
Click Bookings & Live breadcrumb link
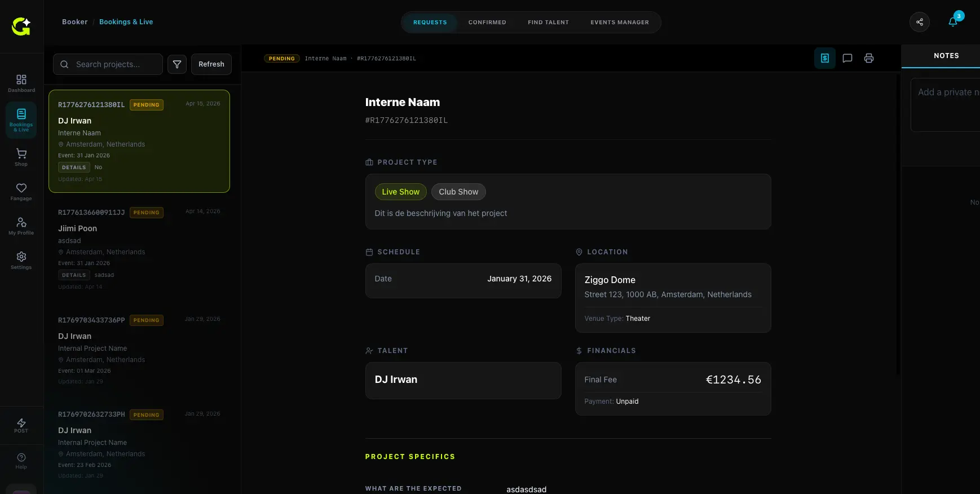(126, 22)
